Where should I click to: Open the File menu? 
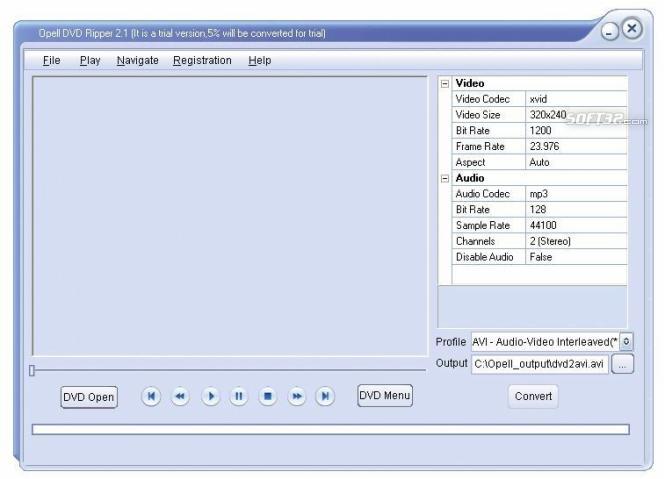point(52,61)
